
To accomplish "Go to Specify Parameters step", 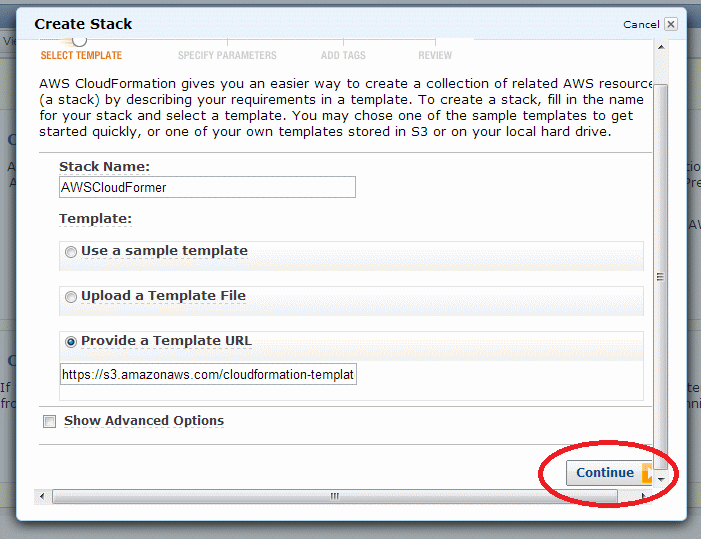I will pyautogui.click(x=227, y=55).
